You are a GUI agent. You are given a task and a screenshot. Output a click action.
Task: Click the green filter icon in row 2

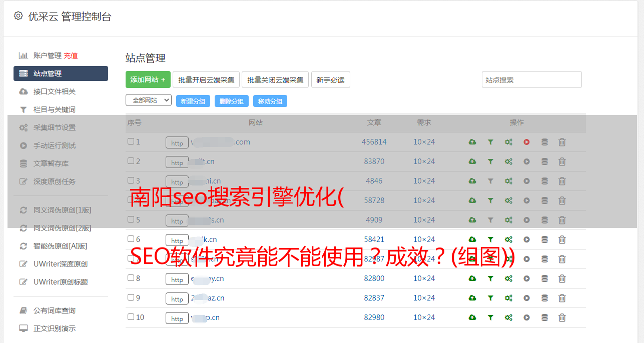[x=490, y=161]
